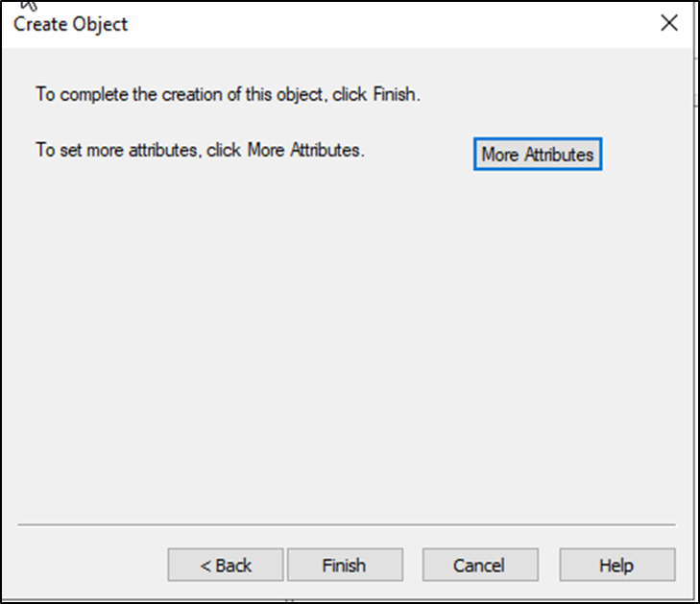The width and height of the screenshot is (700, 604).
Task: Set additional attributes via More Attributes
Action: click(x=537, y=155)
